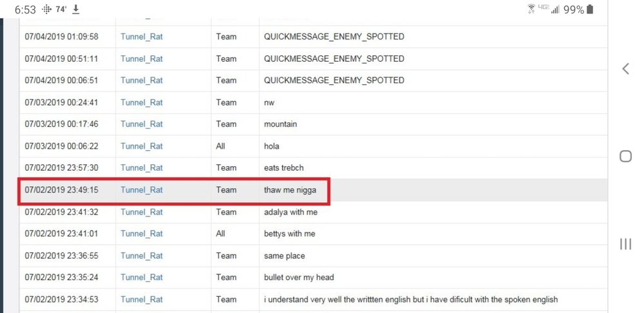Tap the 6:53 clock in status bar

[x=26, y=10]
